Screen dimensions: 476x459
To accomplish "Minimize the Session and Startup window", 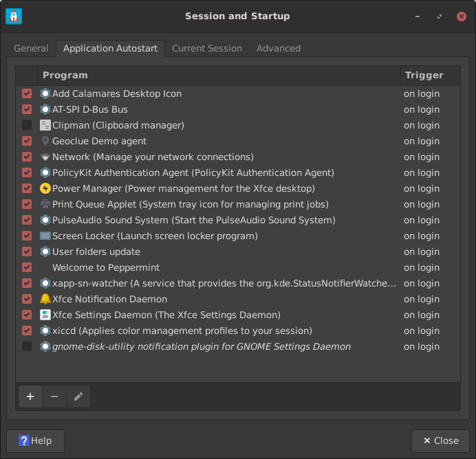I will coord(418,16).
